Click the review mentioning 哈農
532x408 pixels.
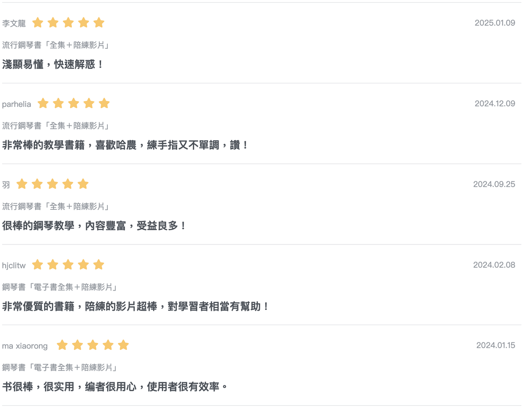125,145
